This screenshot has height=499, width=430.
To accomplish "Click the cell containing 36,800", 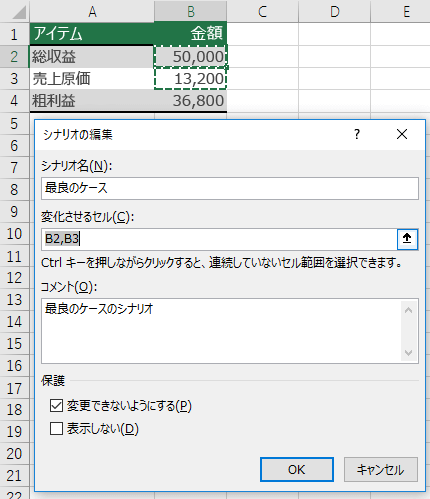I will coord(191,101).
